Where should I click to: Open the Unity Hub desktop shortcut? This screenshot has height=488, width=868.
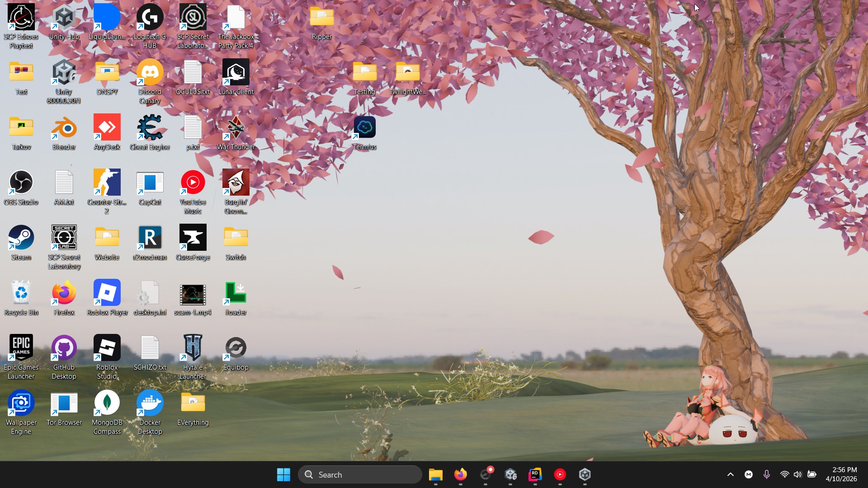click(x=64, y=23)
